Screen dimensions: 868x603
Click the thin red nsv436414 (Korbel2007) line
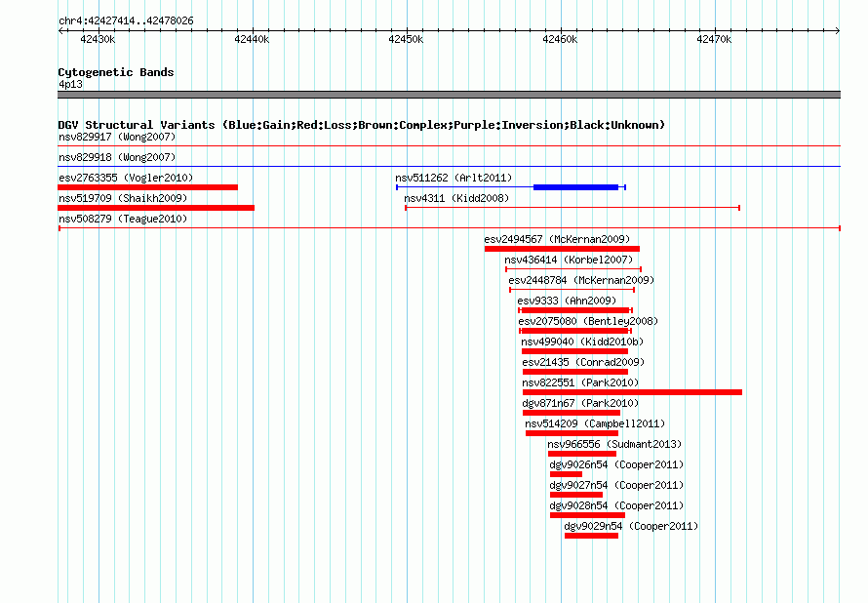coord(573,269)
